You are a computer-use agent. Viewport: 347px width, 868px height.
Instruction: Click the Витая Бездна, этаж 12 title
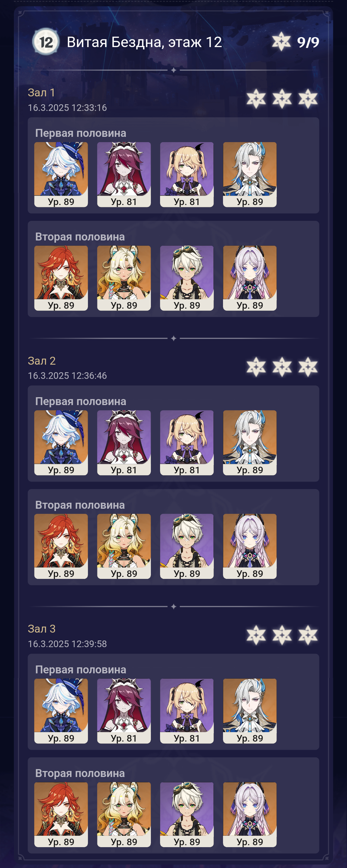144,42
